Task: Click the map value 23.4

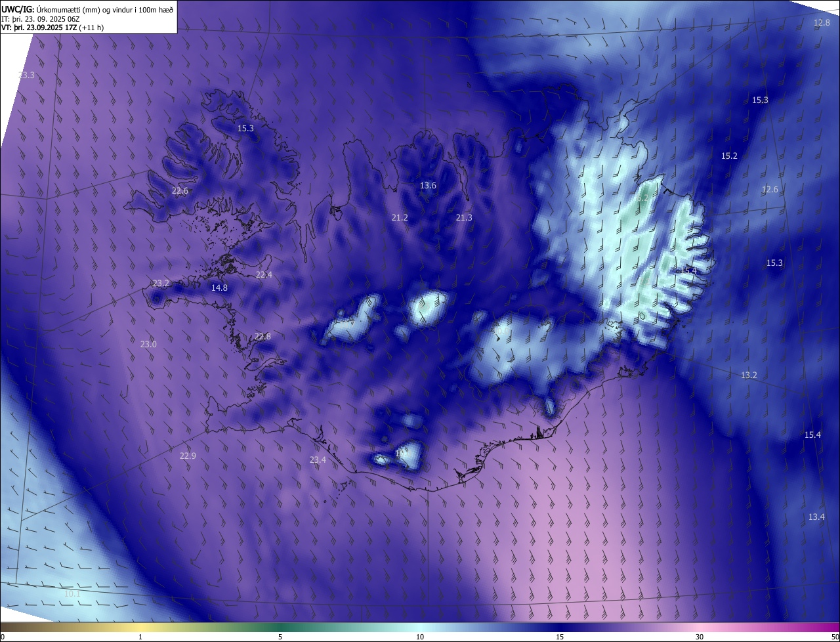Action: pos(318,460)
